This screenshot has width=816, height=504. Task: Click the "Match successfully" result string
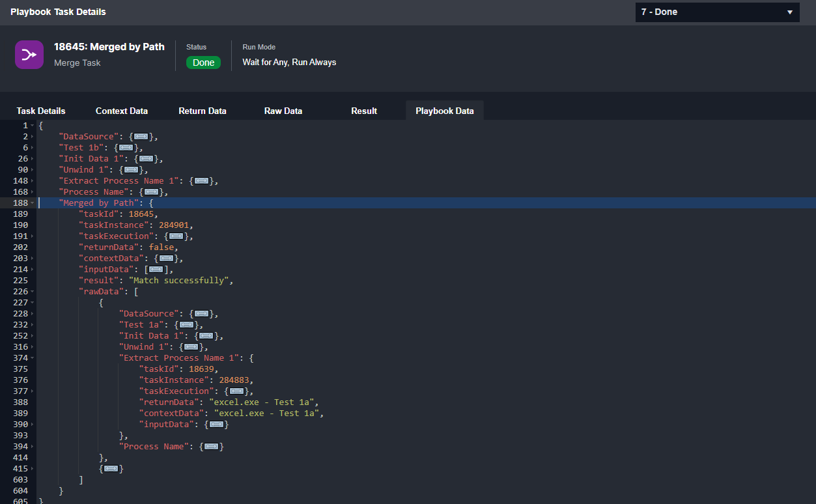(180, 281)
